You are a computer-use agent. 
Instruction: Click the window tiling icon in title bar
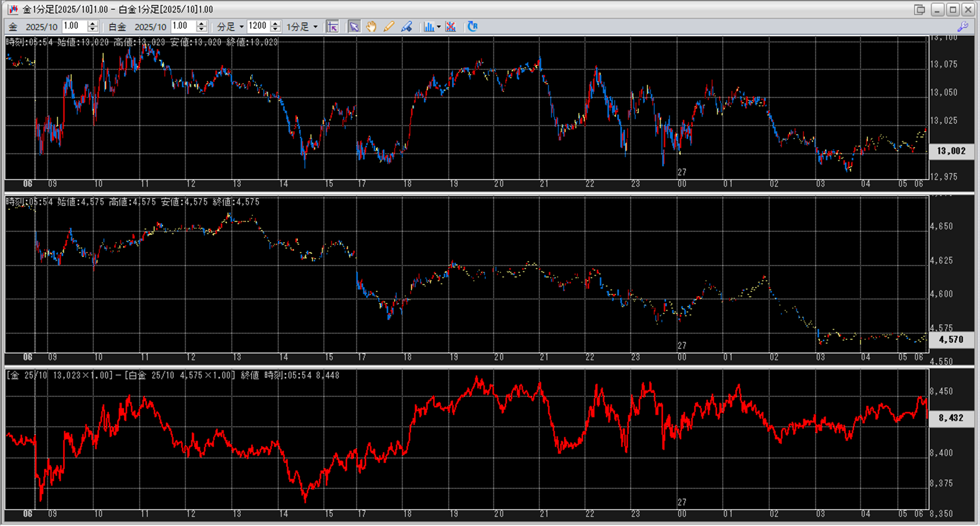919,10
